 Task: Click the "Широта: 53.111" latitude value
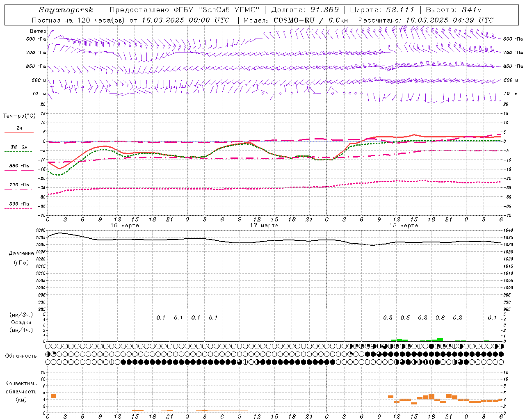(382, 10)
